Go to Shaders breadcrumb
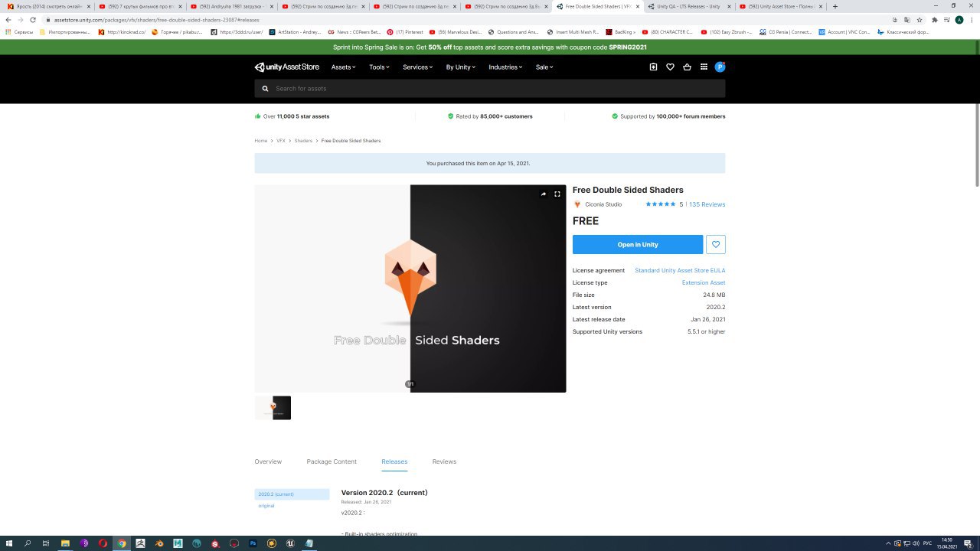The width and height of the screenshot is (980, 551). click(303, 141)
